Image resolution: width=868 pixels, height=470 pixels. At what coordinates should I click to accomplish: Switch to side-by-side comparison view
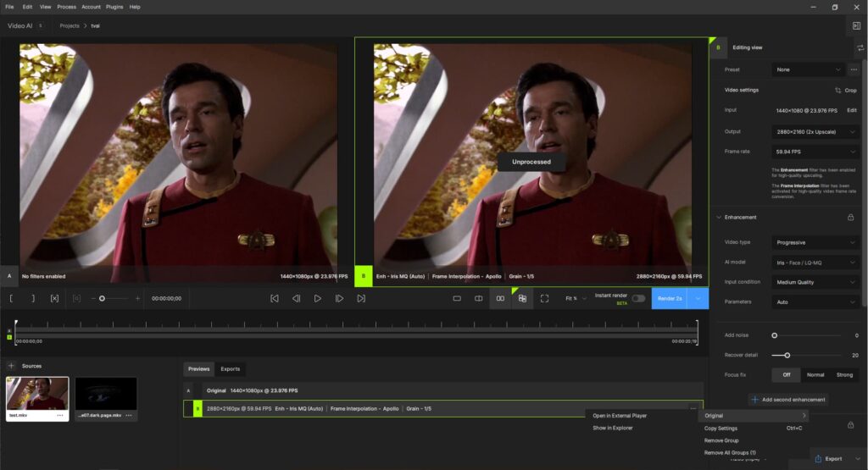(500, 298)
